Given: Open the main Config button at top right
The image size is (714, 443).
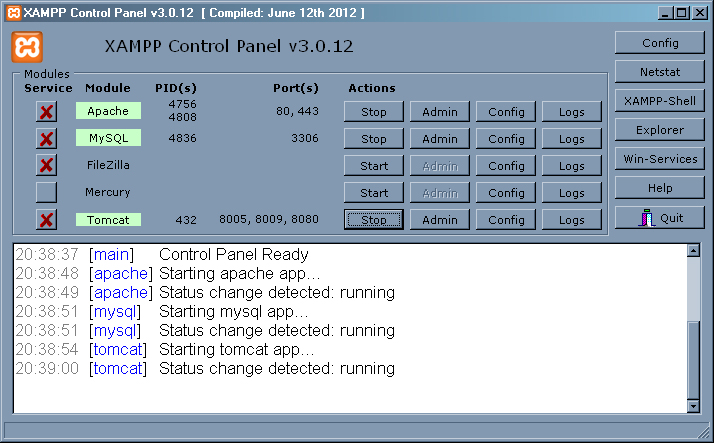Looking at the screenshot, I should point(660,43).
